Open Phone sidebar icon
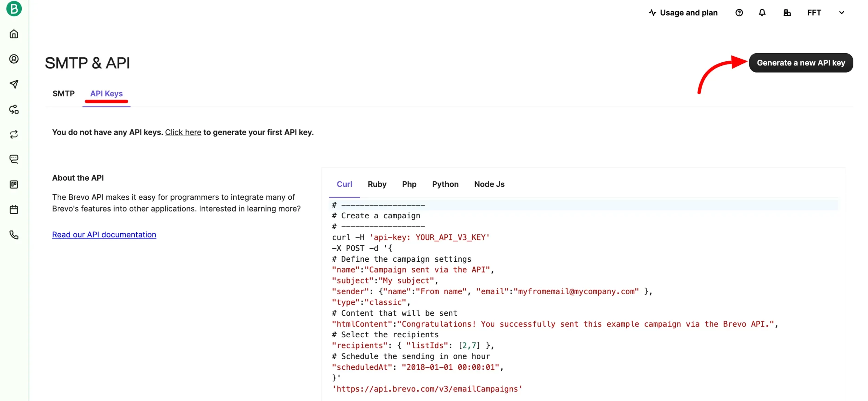Image resolution: width=868 pixels, height=401 pixels. tap(14, 235)
